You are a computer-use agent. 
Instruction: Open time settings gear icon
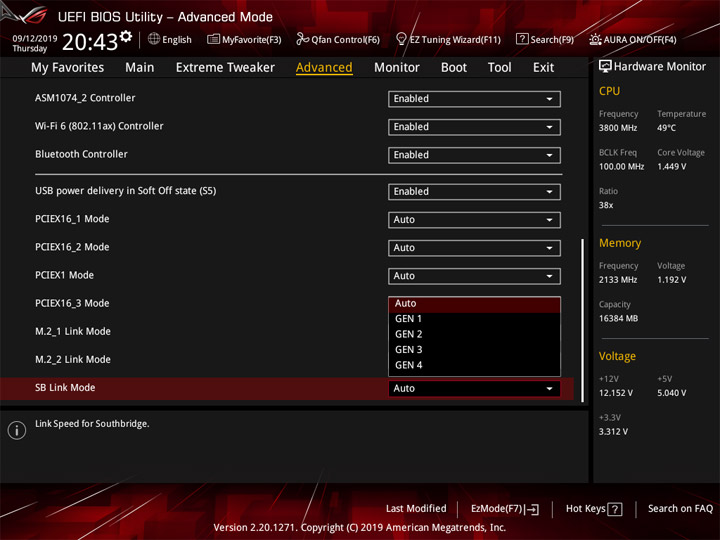pyautogui.click(x=126, y=36)
